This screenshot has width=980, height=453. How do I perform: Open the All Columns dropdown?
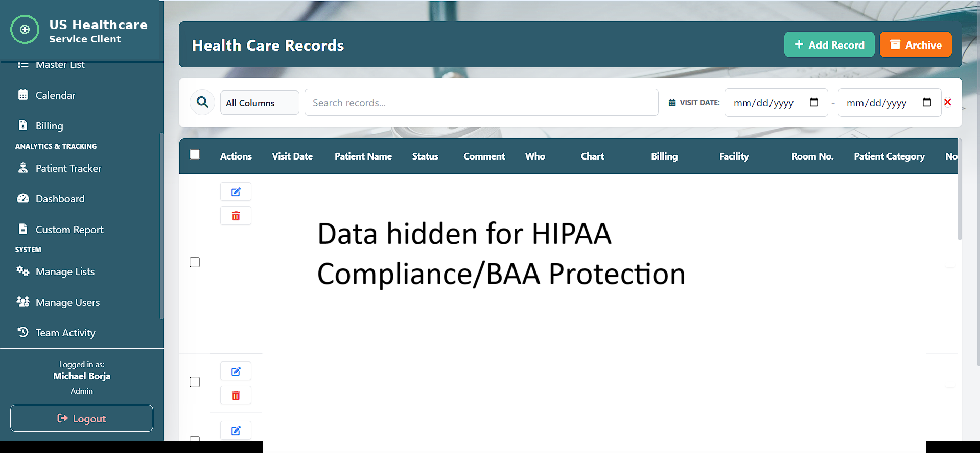(260, 103)
